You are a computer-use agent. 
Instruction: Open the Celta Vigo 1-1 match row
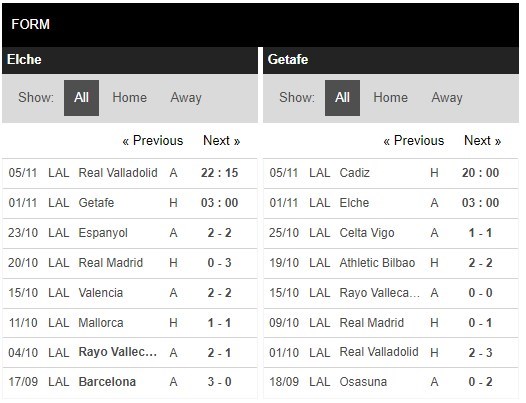[x=391, y=233]
